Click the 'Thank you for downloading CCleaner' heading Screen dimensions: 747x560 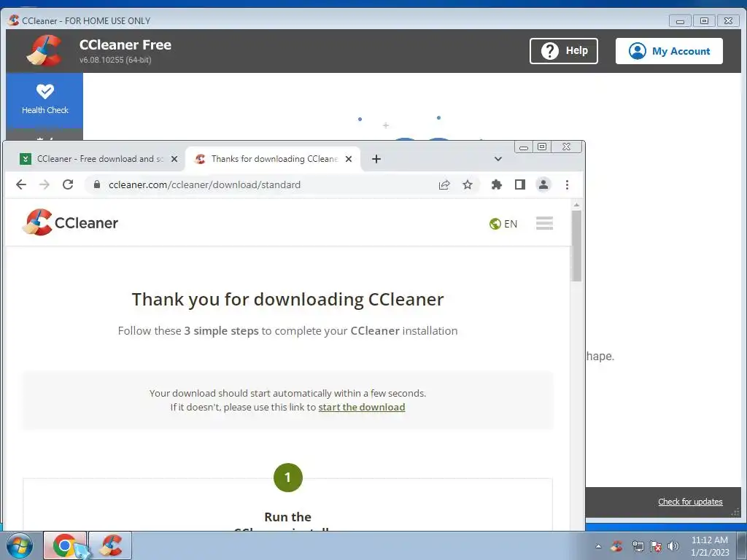point(287,300)
